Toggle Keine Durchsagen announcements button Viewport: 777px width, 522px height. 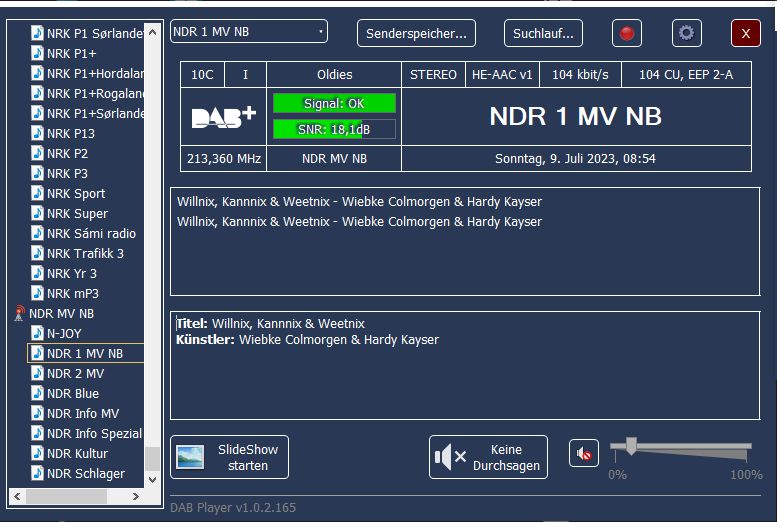tap(488, 457)
